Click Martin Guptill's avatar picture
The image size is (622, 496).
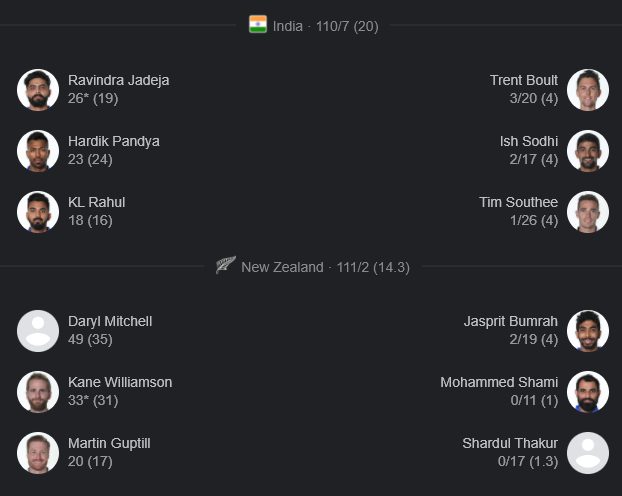coord(38,453)
